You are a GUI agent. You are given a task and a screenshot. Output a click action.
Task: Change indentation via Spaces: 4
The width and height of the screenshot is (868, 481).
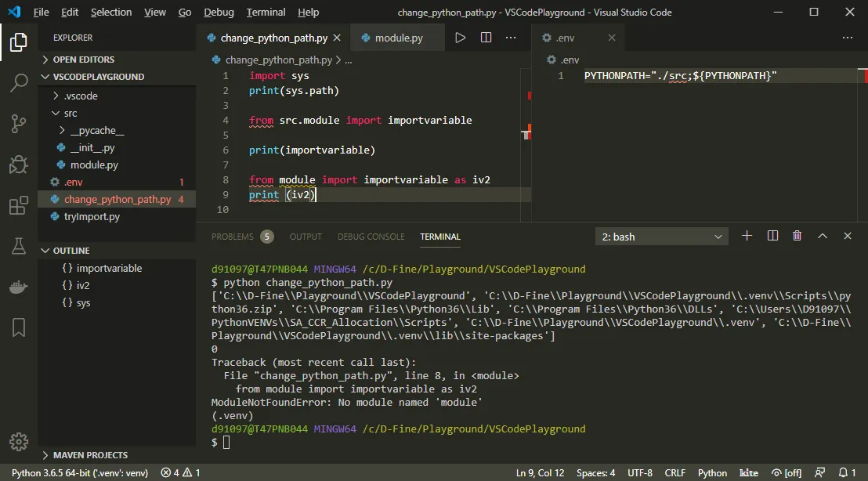[595, 472]
